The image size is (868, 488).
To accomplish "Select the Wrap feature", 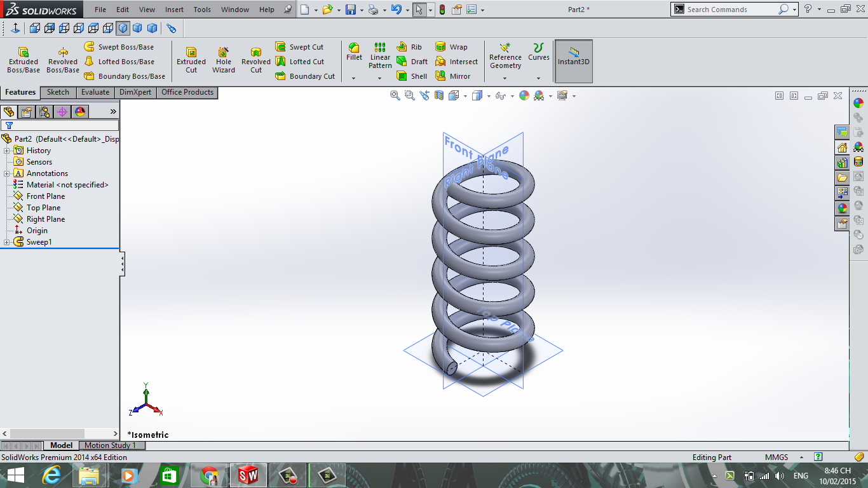I will click(x=451, y=47).
